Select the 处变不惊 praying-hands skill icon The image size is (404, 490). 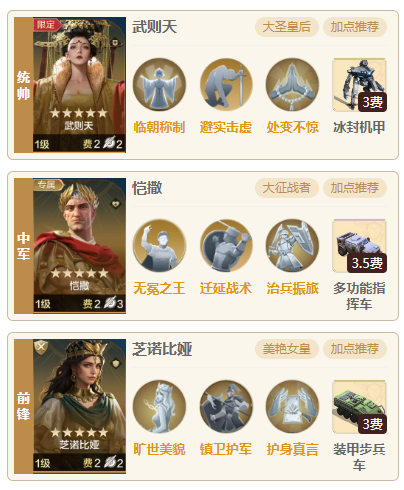pos(292,85)
